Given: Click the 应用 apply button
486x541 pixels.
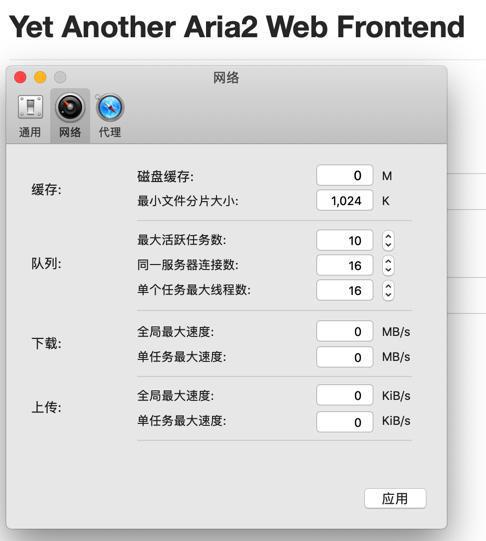Looking at the screenshot, I should point(395,498).
